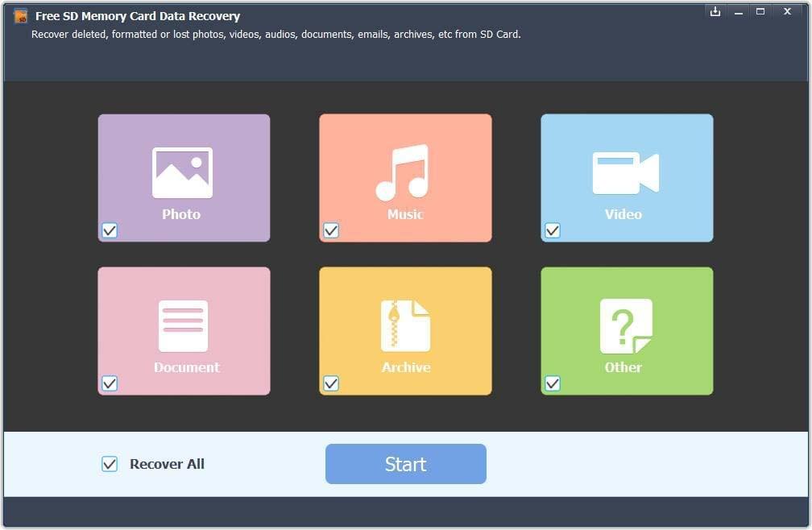Click the Recover All label
The height and width of the screenshot is (530, 812).
tap(167, 464)
